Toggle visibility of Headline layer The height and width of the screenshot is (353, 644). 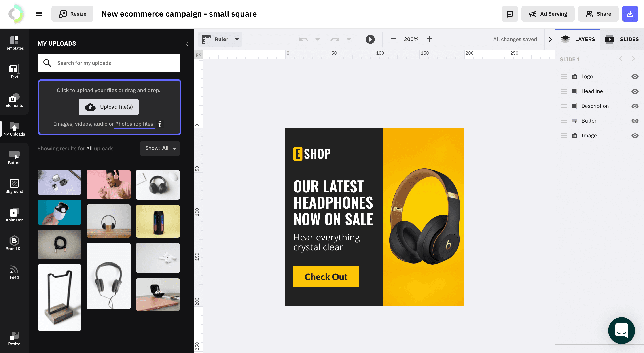coord(635,91)
